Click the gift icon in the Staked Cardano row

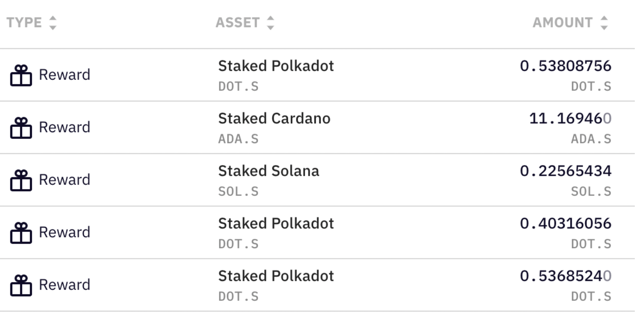pyautogui.click(x=21, y=128)
